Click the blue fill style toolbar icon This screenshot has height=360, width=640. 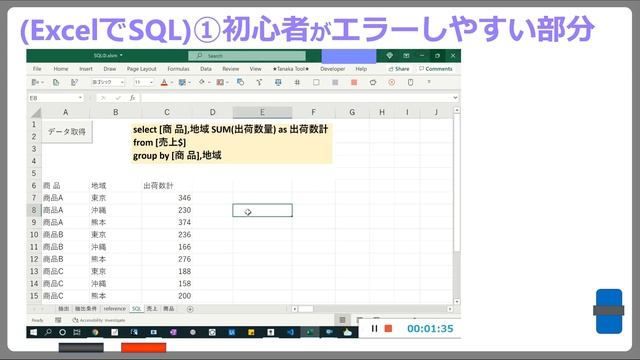pyautogui.click(x=182, y=82)
